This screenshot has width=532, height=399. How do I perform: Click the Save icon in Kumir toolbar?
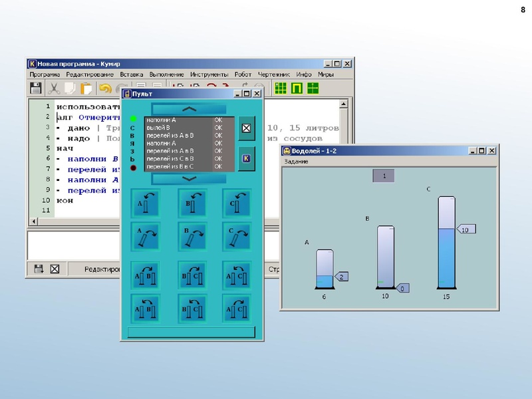(36, 88)
